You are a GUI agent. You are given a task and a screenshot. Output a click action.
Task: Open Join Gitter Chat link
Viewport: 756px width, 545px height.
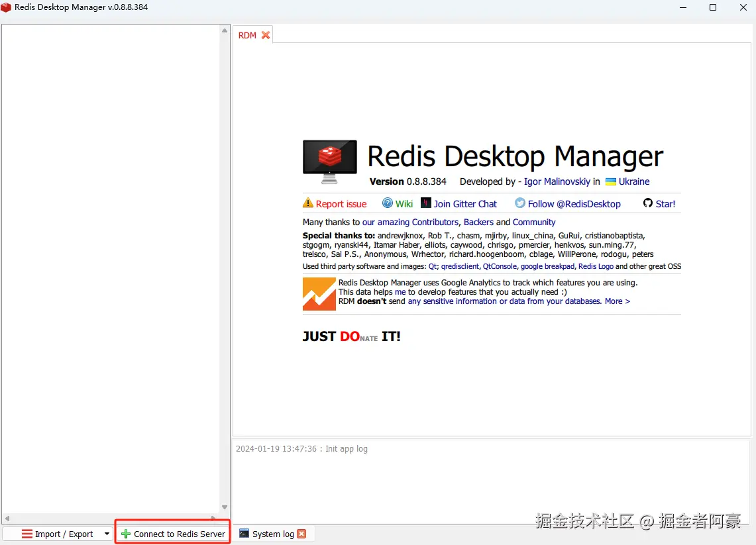pyautogui.click(x=464, y=204)
